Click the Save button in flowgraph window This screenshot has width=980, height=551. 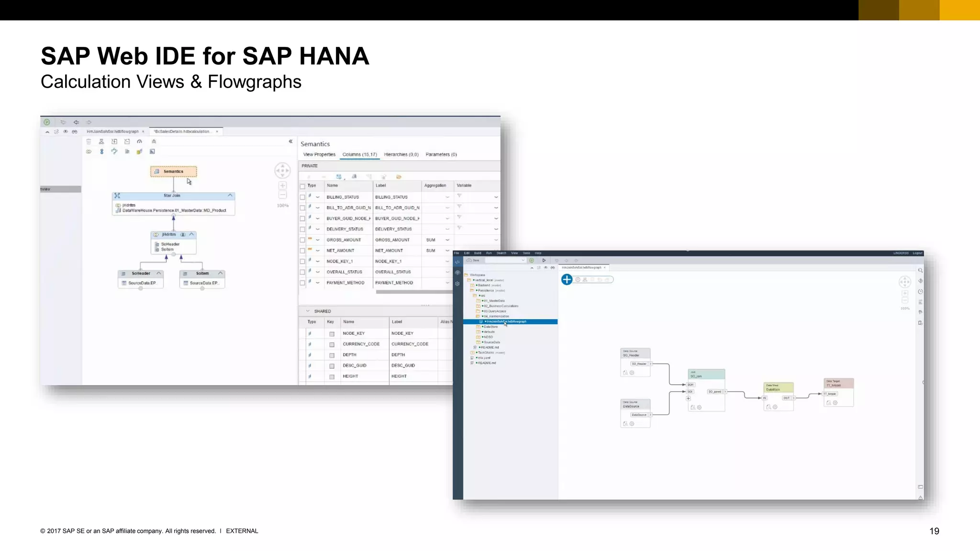[473, 260]
